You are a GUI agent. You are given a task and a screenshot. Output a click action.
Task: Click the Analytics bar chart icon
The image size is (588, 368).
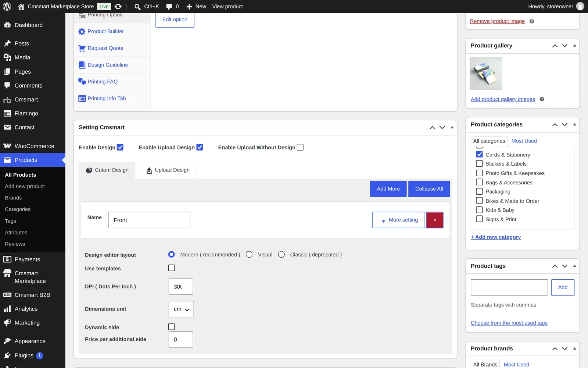pos(7,309)
